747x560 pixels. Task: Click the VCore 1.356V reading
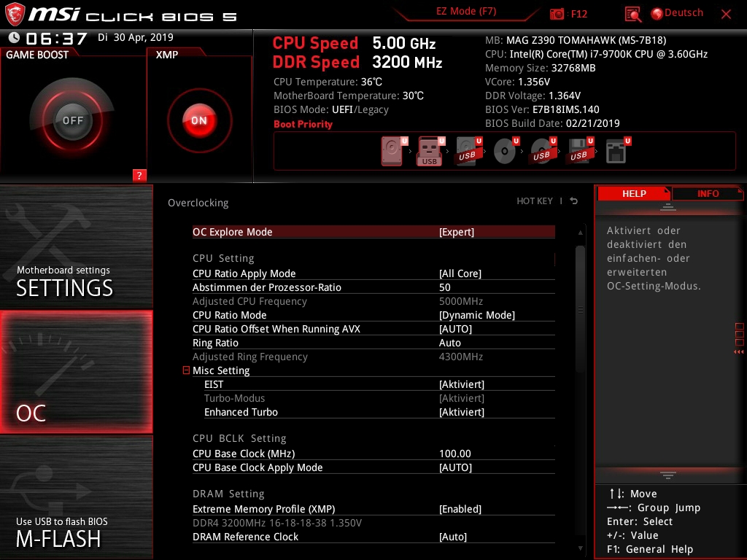[x=517, y=82]
